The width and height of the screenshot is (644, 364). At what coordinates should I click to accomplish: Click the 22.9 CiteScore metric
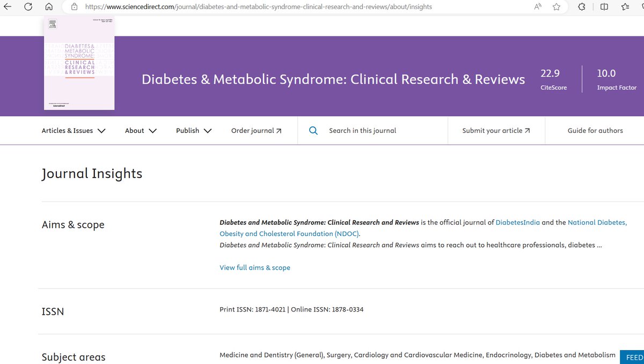click(x=553, y=79)
